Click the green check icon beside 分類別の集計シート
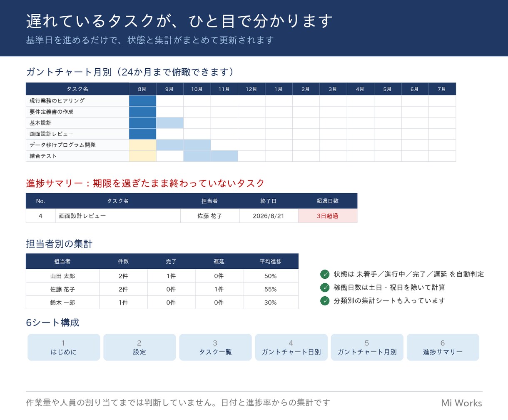 (x=325, y=301)
